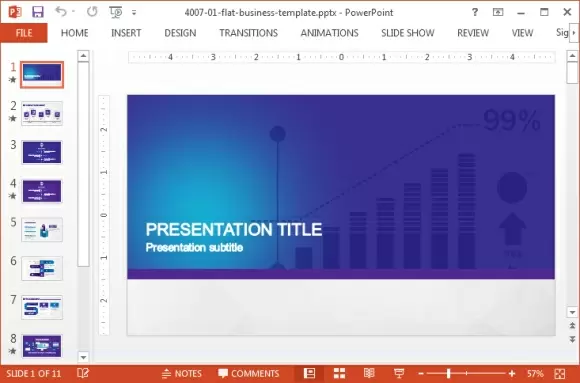Fit slide to current window icon
Screen dimensions: 580x383
[560, 373]
